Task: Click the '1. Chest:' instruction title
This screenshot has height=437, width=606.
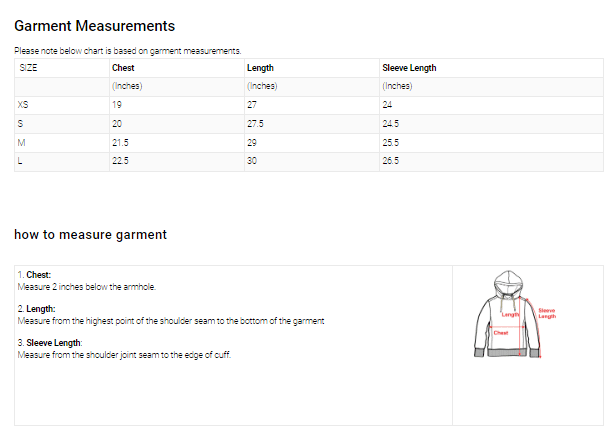Action: (35, 275)
